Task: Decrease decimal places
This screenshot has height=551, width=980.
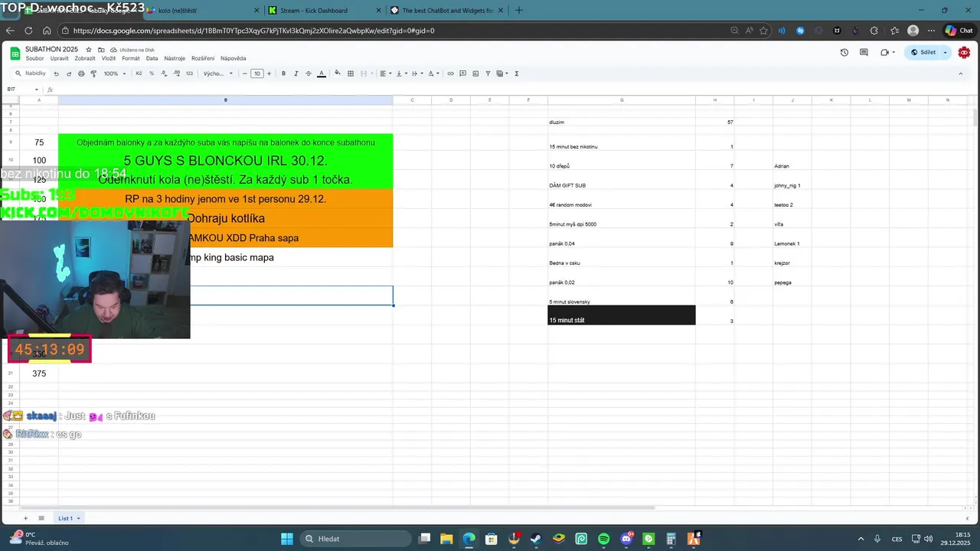Action: pyautogui.click(x=164, y=73)
